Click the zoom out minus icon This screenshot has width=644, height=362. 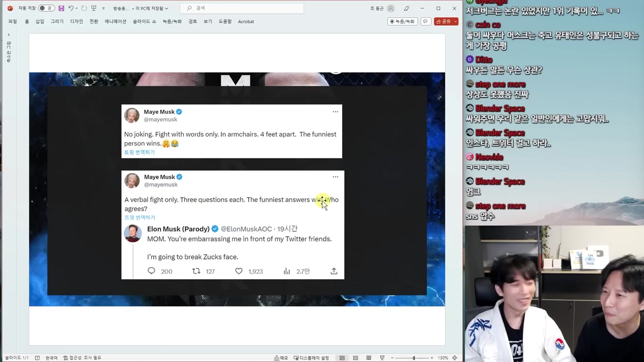[x=392, y=358]
